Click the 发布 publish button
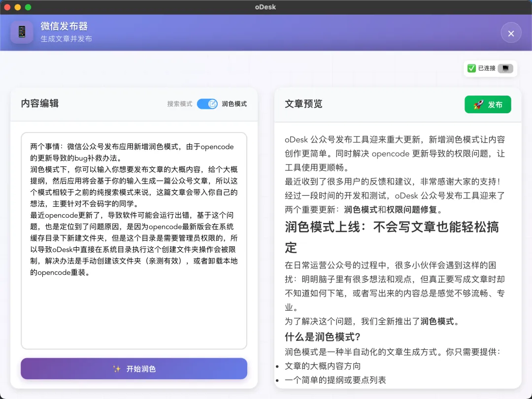The height and width of the screenshot is (399, 532). (488, 104)
